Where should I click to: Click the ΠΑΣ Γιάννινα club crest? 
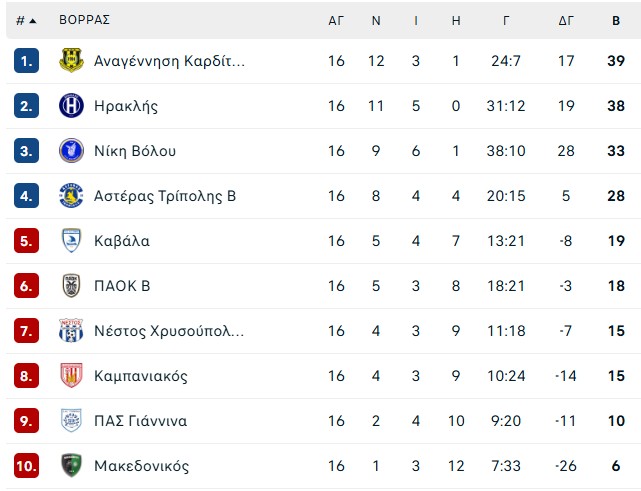tap(72, 421)
